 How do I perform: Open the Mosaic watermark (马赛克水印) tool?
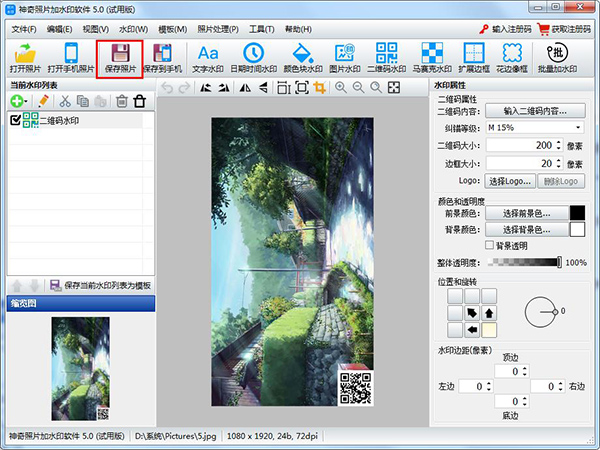coord(433,58)
